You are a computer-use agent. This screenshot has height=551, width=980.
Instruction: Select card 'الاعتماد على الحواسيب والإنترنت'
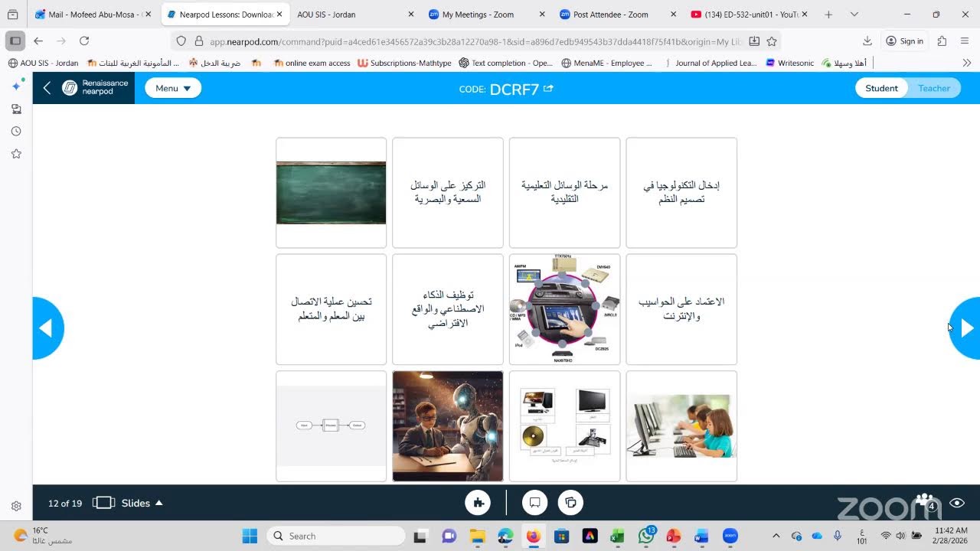681,309
